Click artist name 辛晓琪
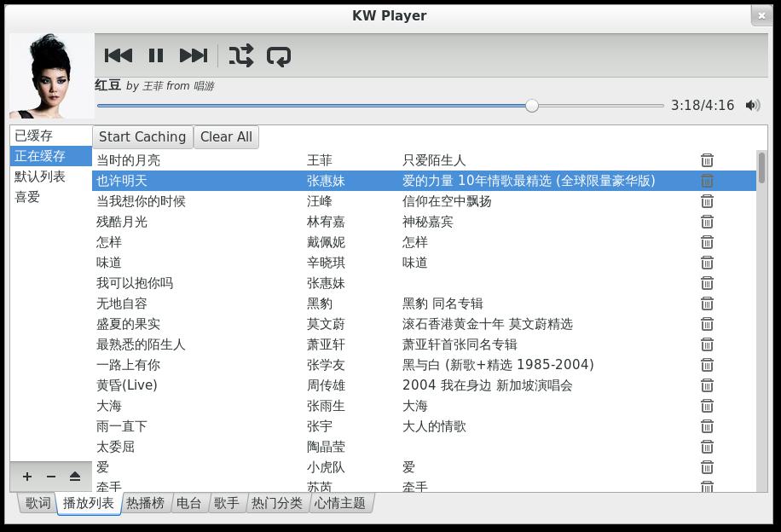781x532 pixels. [326, 263]
